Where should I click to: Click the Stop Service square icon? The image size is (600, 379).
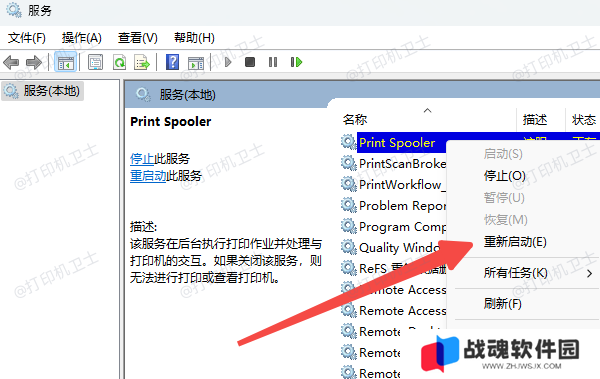coord(250,62)
